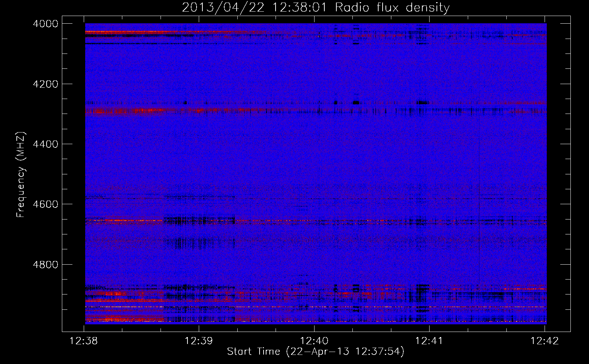Click the 12:41 time axis label
Screen dimensions: 589x364
(x=429, y=341)
